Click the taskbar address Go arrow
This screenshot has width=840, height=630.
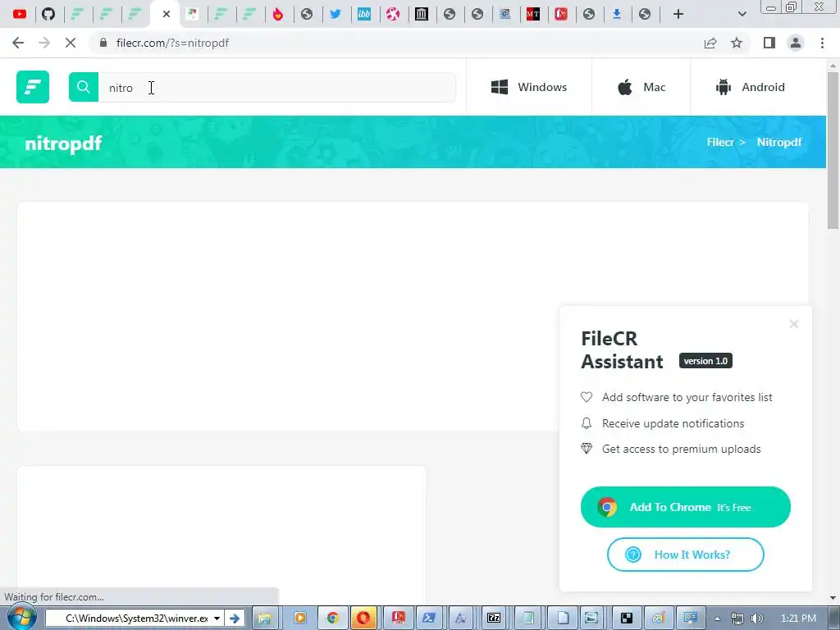coord(235,619)
